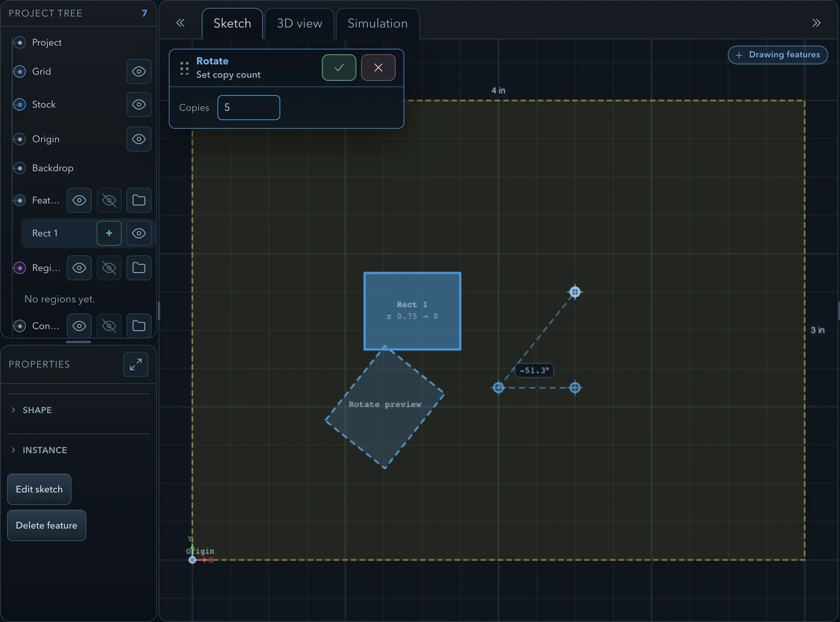Image resolution: width=840 pixels, height=622 pixels.
Task: Toggle the Project tree node
Action: pos(20,42)
